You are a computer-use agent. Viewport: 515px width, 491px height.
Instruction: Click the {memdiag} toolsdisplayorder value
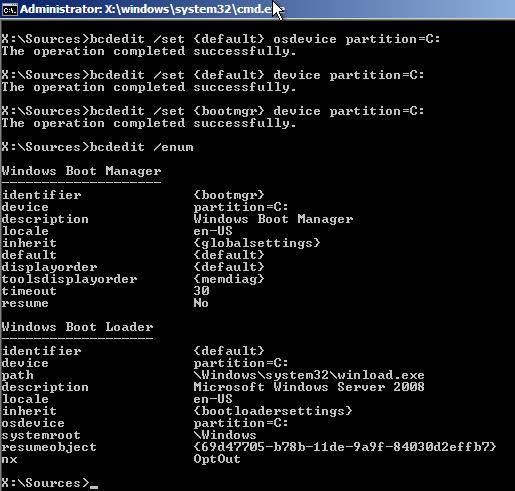click(x=229, y=279)
